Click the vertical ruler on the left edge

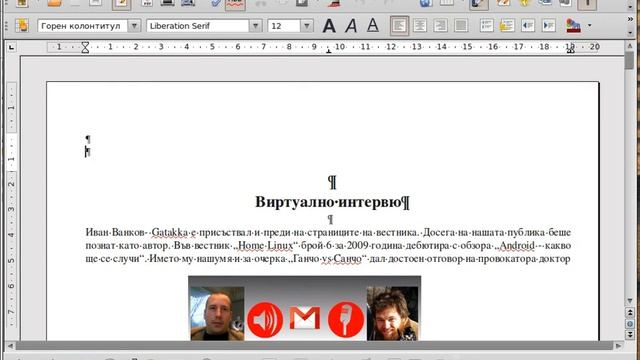(x=11, y=204)
